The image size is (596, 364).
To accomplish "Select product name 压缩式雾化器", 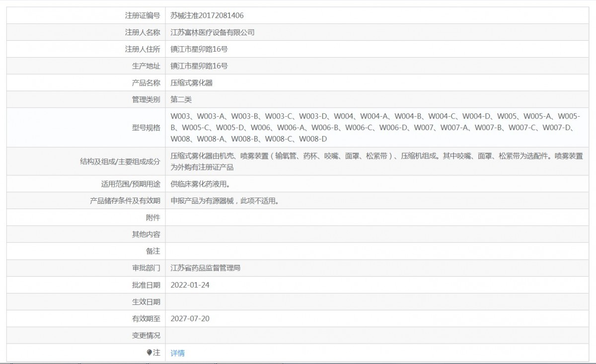I will pos(192,83).
